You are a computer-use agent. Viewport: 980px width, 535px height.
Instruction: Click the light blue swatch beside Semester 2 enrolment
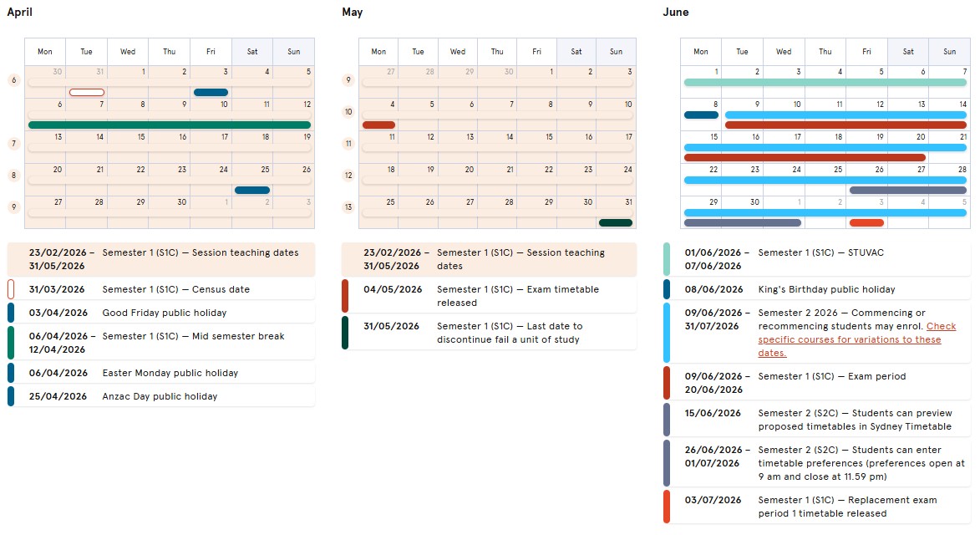point(667,333)
